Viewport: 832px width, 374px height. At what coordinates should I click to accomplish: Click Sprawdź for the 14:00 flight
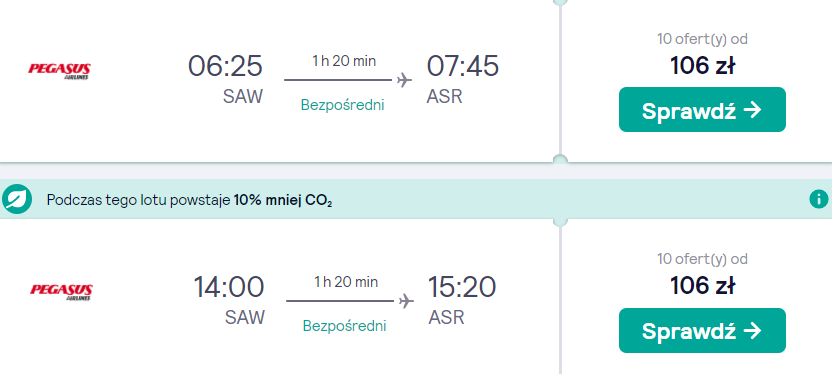tap(702, 330)
